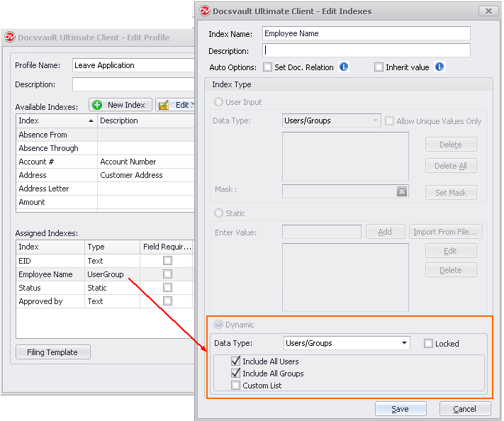Select Account # row
Screen dimensions: 504x421
(x=105, y=162)
